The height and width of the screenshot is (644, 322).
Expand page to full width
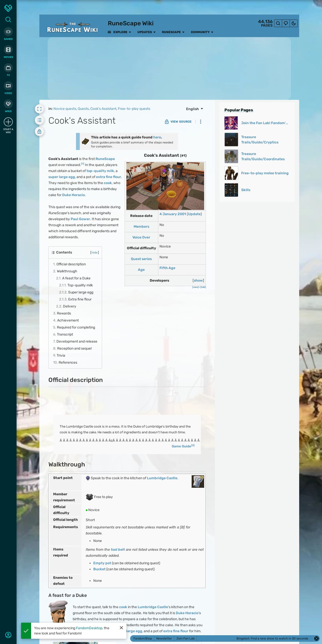(x=39, y=109)
